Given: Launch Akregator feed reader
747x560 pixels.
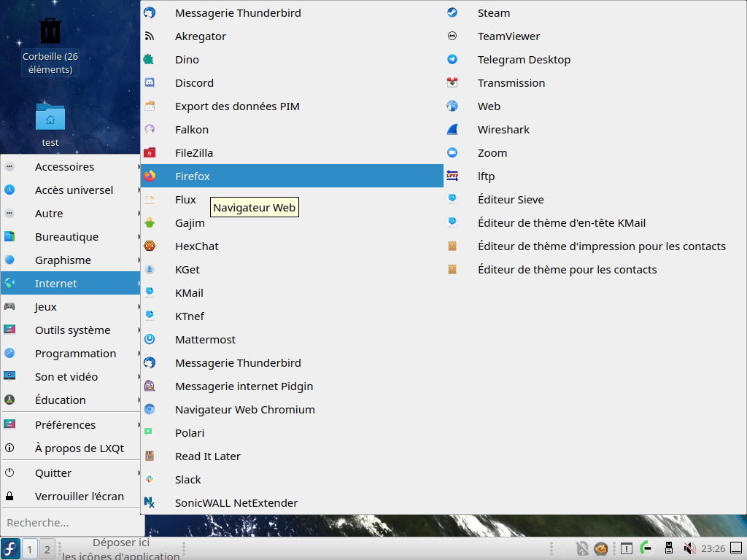Looking at the screenshot, I should 292,36.
